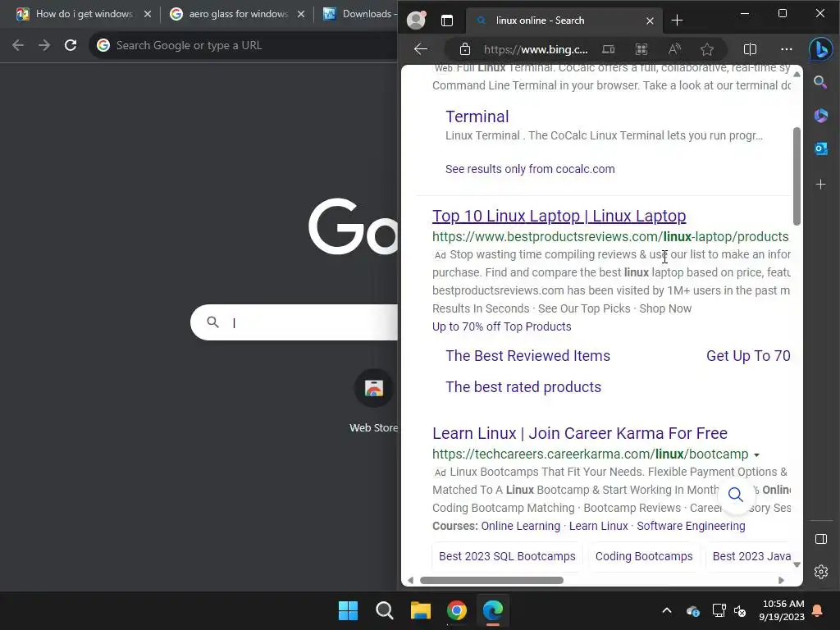Open 'Software Engineering' course link
The width and height of the screenshot is (840, 630).
point(691,526)
